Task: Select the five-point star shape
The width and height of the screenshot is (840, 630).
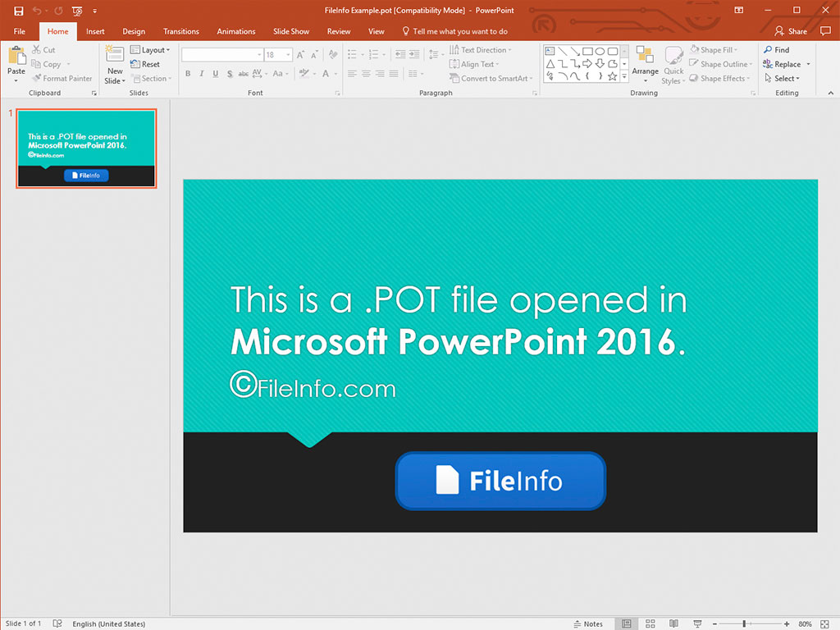Action: (x=612, y=76)
